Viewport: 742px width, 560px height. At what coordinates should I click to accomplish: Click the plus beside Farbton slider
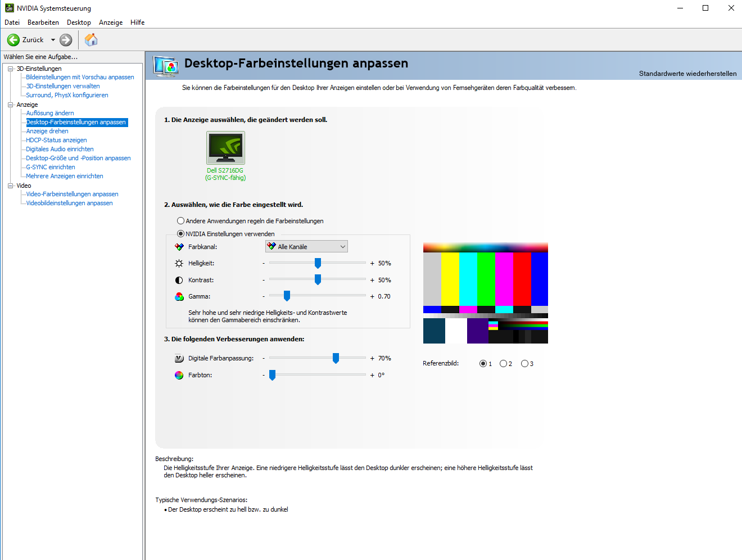tap(372, 375)
